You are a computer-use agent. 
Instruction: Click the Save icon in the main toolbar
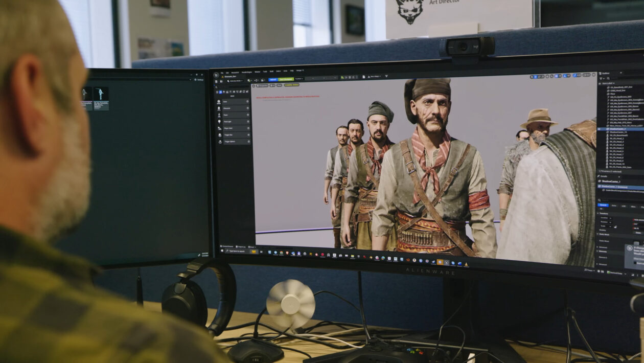216,81
